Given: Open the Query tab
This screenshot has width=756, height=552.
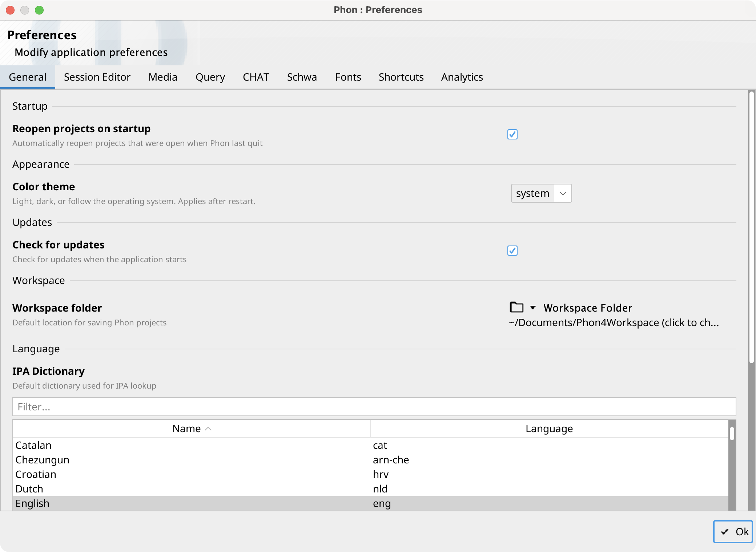Looking at the screenshot, I should pyautogui.click(x=210, y=77).
